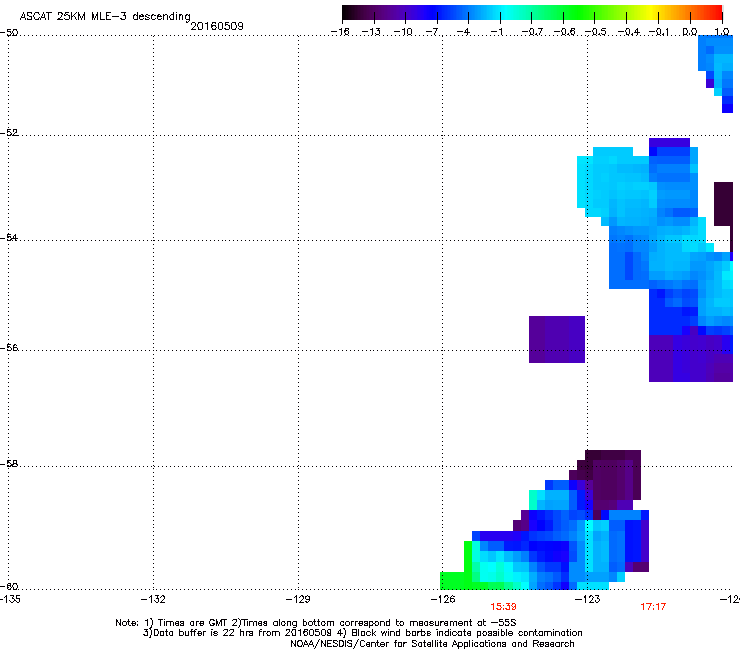Click the date label 20160509 in header
The width and height of the screenshot is (740, 650).
pyautogui.click(x=217, y=26)
